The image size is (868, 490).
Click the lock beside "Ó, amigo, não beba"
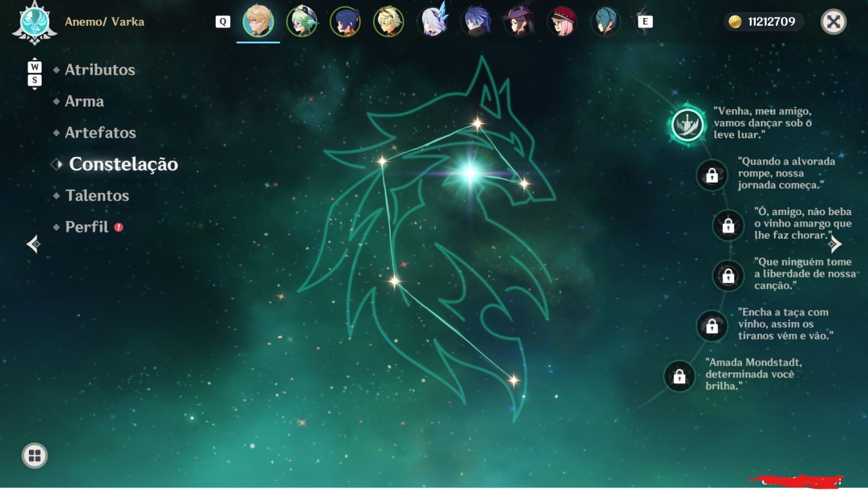[728, 225]
